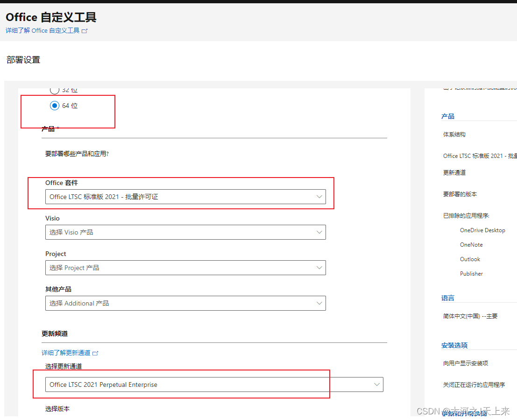Open the 选择 Project 产品 dropdown
Screen dimensions: 517x420
pos(185,268)
